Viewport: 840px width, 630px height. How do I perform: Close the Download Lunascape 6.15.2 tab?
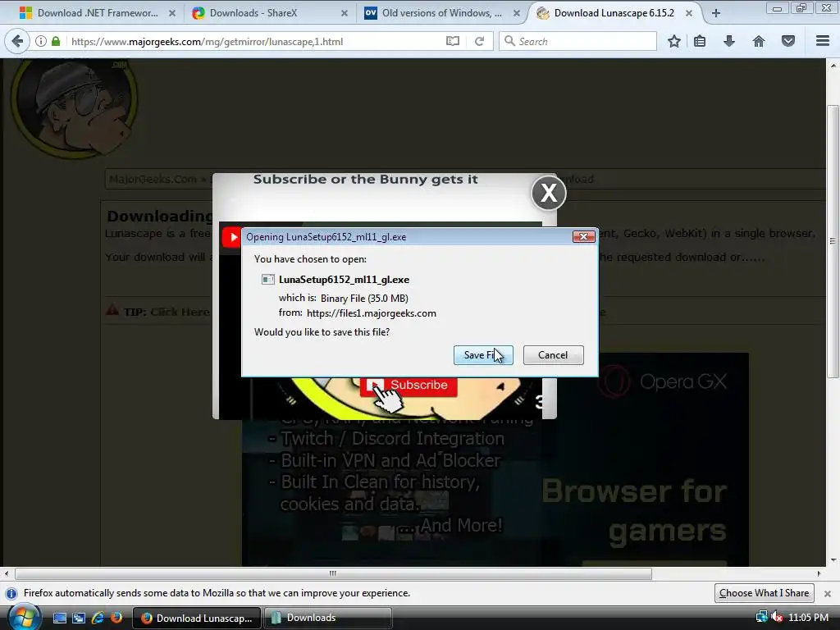pyautogui.click(x=689, y=13)
